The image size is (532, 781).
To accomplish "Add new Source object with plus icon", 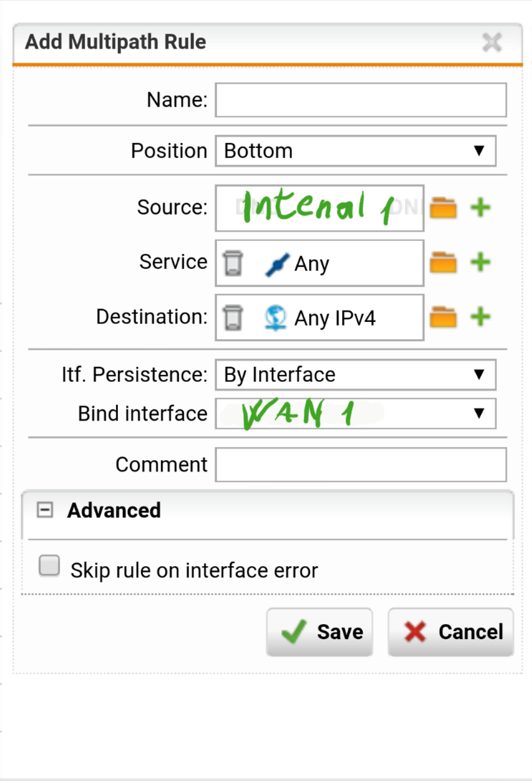I will [481, 207].
